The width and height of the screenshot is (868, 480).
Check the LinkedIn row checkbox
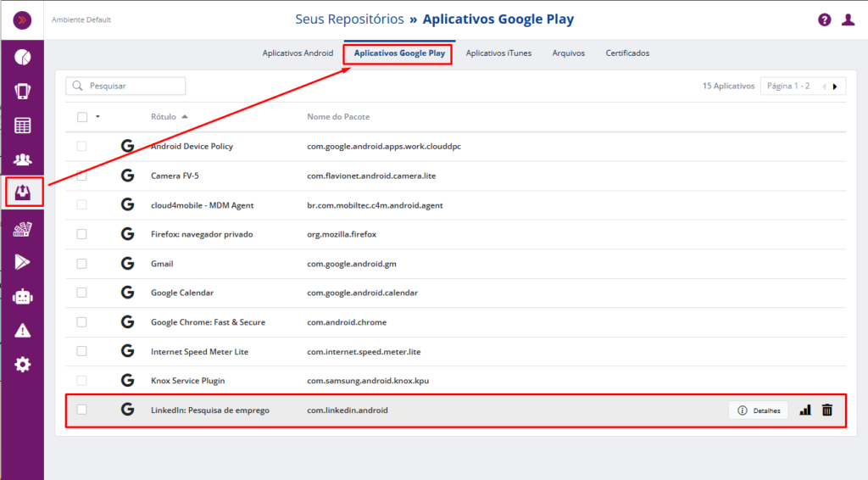pyautogui.click(x=82, y=410)
